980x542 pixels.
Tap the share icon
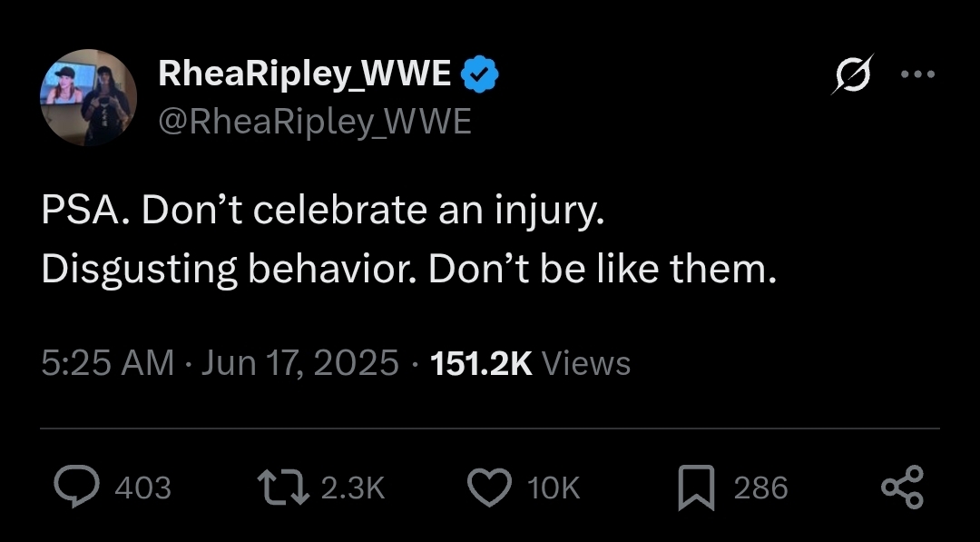pyautogui.click(x=903, y=488)
